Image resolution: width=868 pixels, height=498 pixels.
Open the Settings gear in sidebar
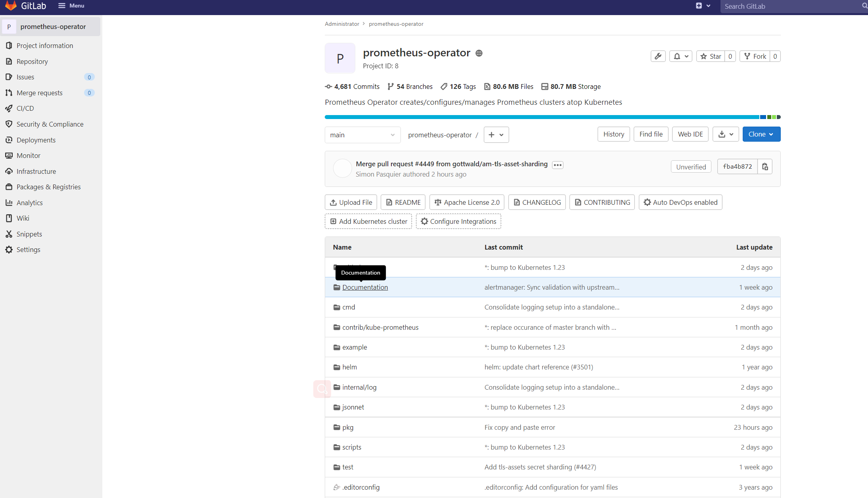pyautogui.click(x=9, y=250)
